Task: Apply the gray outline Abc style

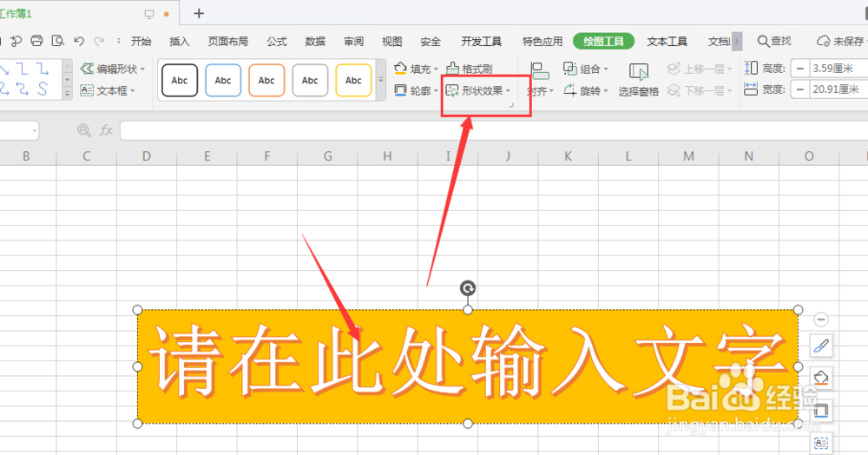Action: (x=310, y=80)
